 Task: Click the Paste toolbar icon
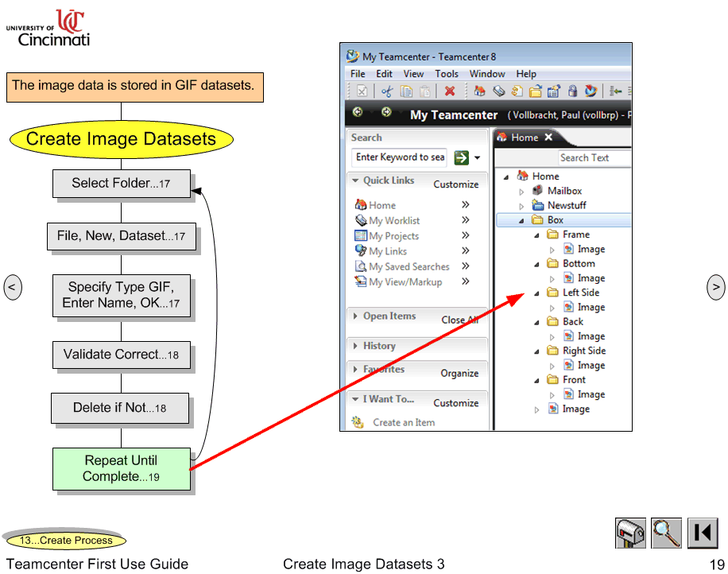click(x=424, y=91)
